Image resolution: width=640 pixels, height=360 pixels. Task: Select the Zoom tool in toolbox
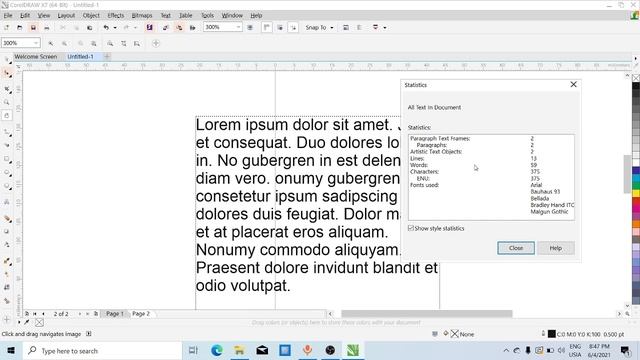(7, 102)
